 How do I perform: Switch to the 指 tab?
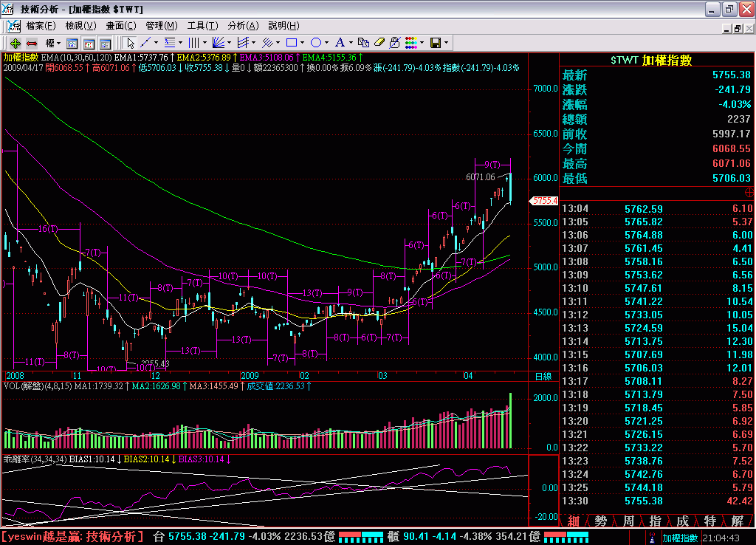pos(656,521)
